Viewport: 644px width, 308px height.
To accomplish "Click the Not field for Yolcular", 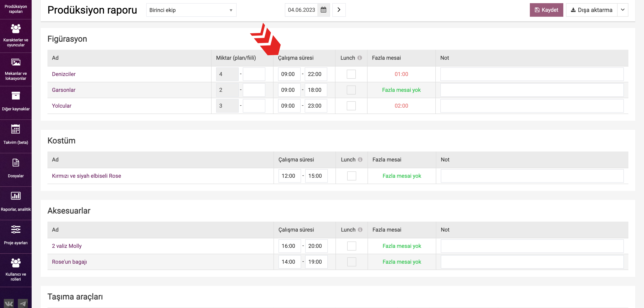I will [532, 106].
